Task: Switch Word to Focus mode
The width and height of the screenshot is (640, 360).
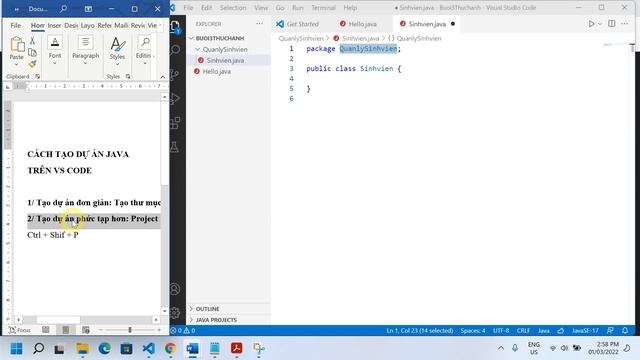Action: click(20, 330)
